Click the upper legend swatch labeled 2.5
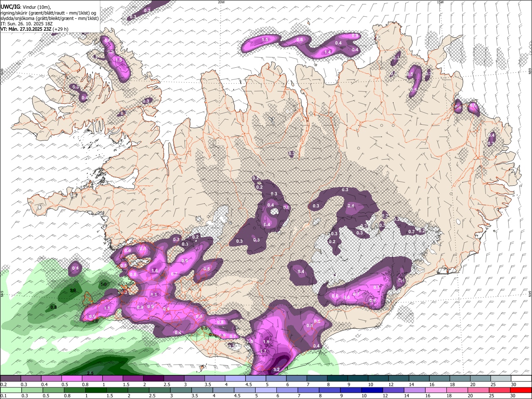The width and height of the screenshot is (532, 399). [x=174, y=379]
